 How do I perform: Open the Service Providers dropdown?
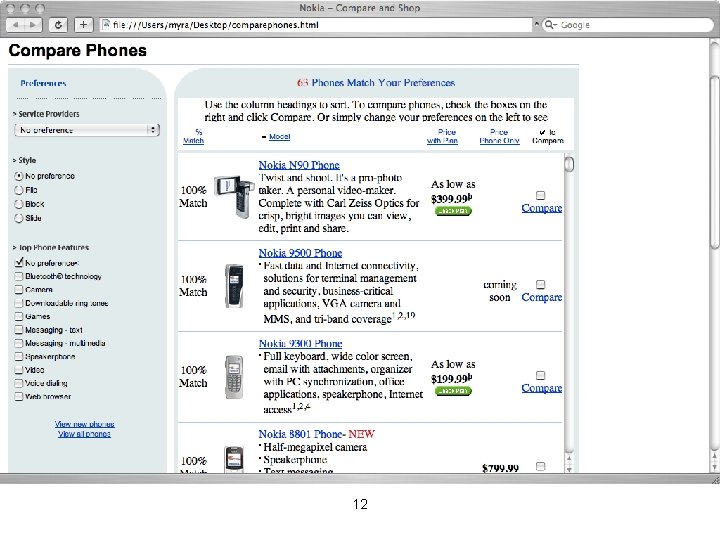click(87, 130)
